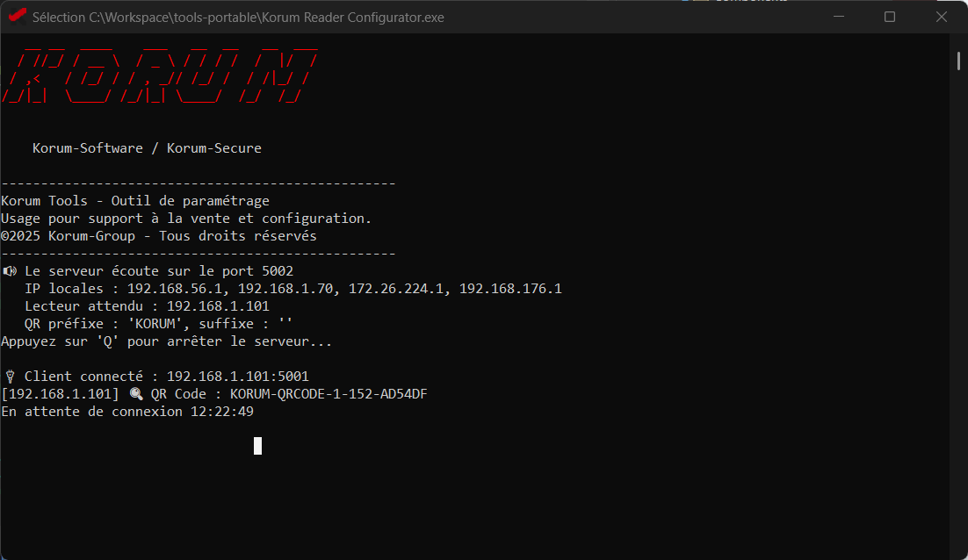Viewport: 968px width, 560px height.
Task: Click the 'Appuyez sur Q pour arrêter le serveur' line
Action: 167,341
